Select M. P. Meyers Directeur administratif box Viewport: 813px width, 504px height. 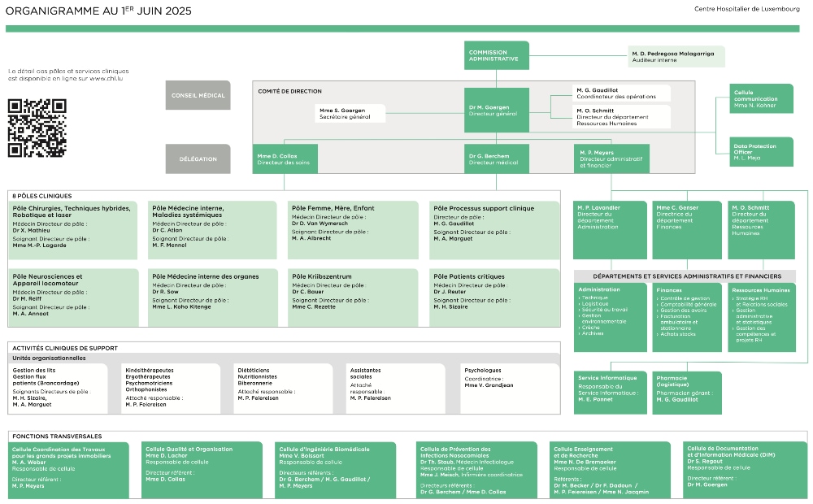click(x=611, y=159)
